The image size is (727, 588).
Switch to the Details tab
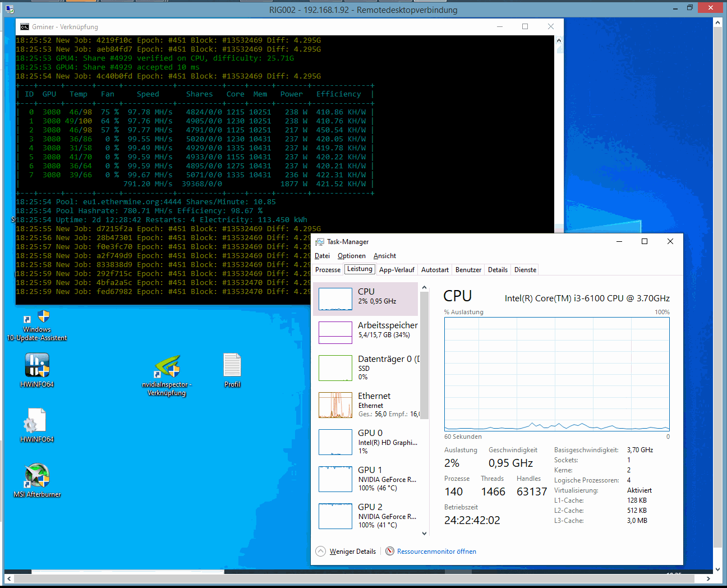[498, 270]
